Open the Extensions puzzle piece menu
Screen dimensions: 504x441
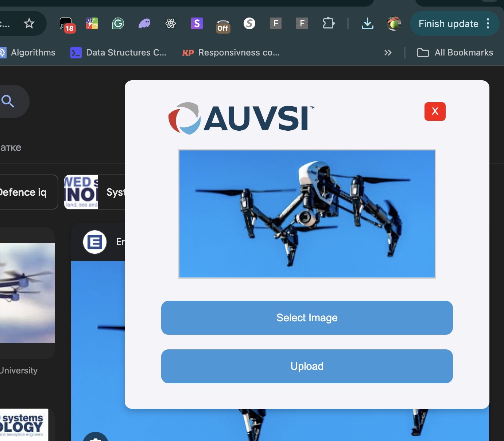329,23
